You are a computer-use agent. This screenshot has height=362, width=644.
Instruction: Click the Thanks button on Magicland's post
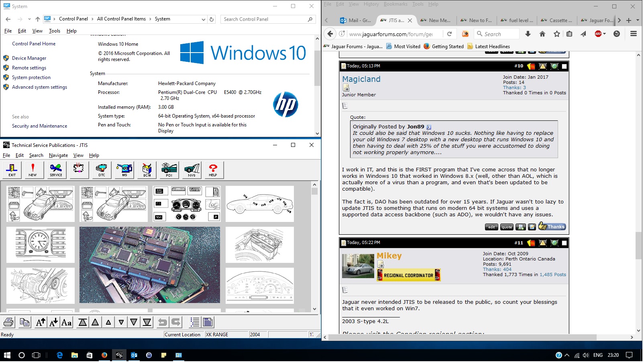(552, 226)
